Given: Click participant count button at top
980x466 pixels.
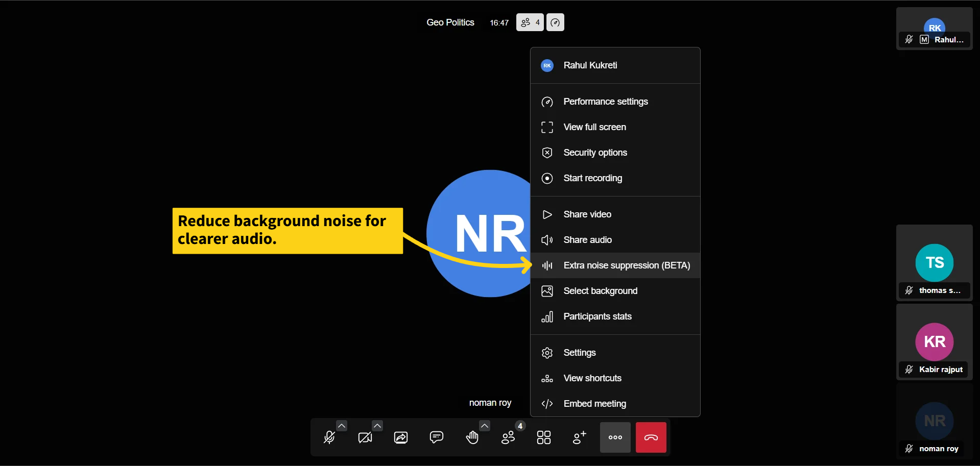Looking at the screenshot, I should pyautogui.click(x=530, y=22).
